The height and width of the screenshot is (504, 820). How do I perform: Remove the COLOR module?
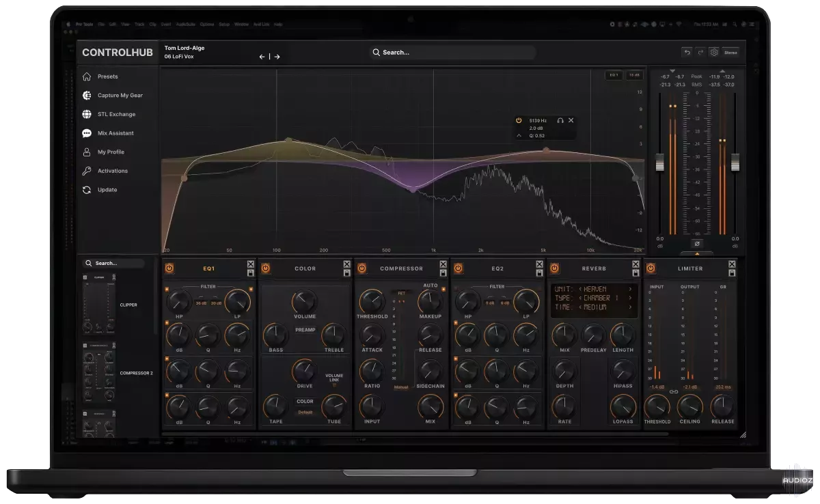coord(347,264)
